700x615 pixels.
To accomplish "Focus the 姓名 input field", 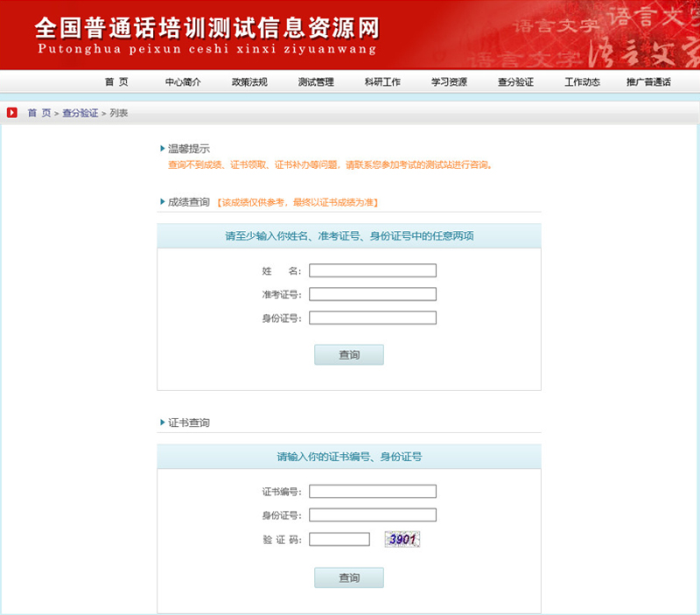I will (x=373, y=270).
